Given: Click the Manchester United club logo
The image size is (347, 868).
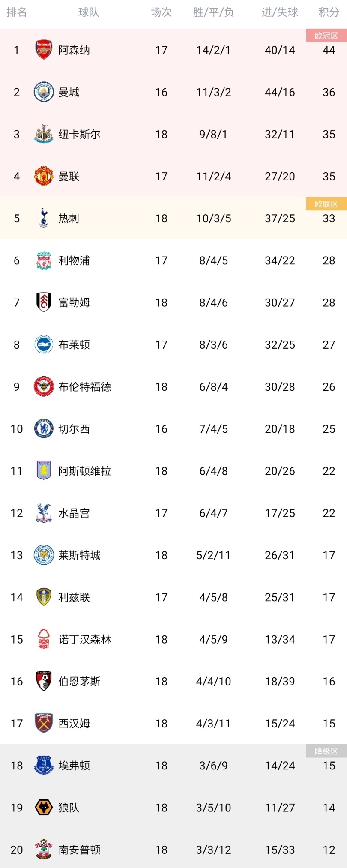Looking at the screenshot, I should [x=44, y=176].
